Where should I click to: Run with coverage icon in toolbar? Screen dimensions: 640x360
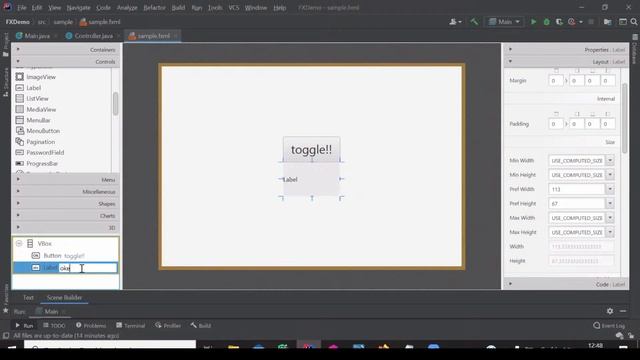pyautogui.click(x=559, y=22)
